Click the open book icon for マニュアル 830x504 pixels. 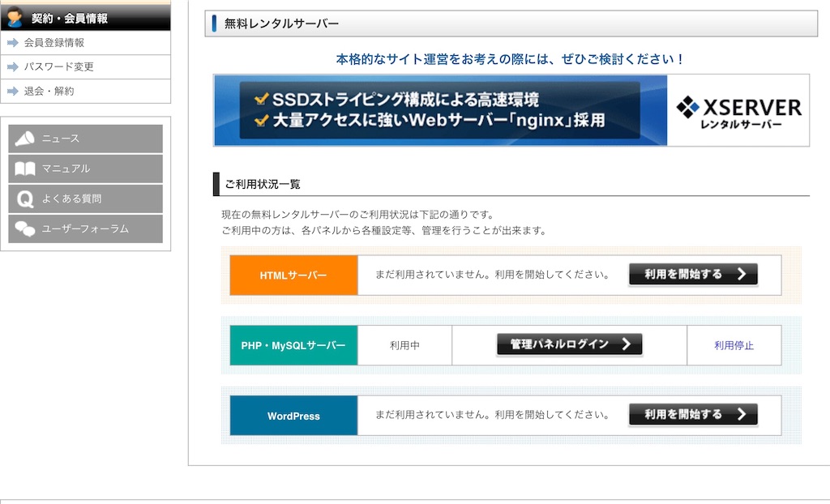click(x=25, y=169)
